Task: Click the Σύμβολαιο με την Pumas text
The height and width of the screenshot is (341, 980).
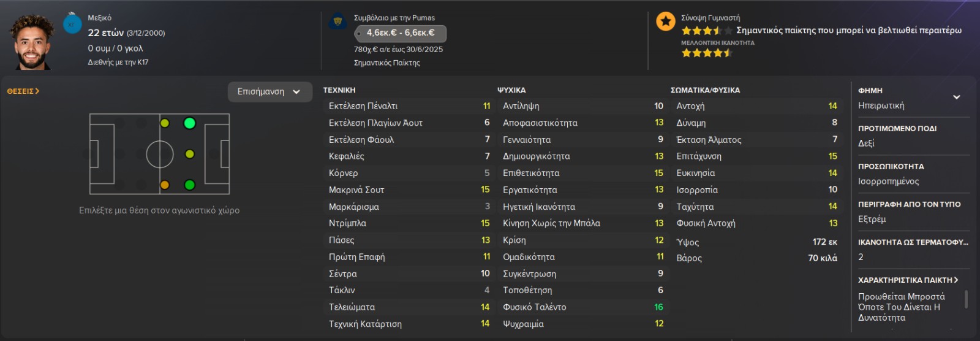Action: tap(394, 18)
